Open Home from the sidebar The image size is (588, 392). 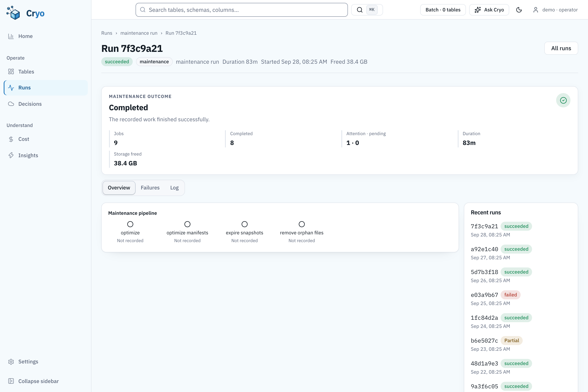[46, 36]
